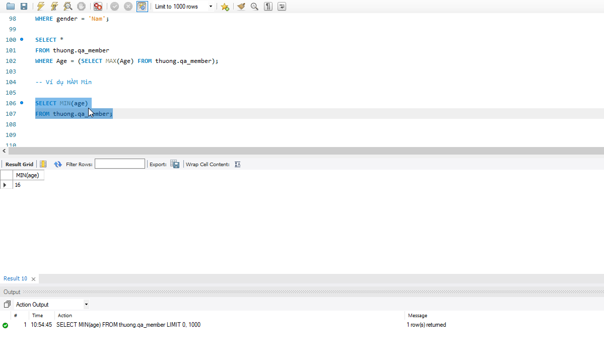Click the 1 row(s) returned message
Screen dimensions: 604x364
coord(426,325)
